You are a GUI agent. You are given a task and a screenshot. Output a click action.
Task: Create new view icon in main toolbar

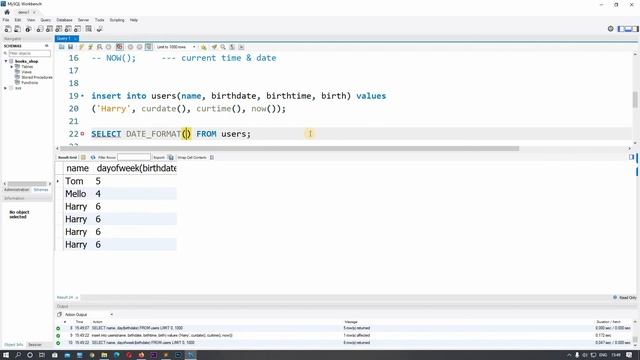[59, 29]
